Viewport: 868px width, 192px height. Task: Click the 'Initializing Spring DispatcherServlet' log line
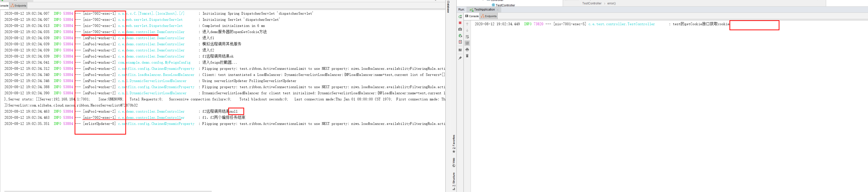(x=258, y=13)
